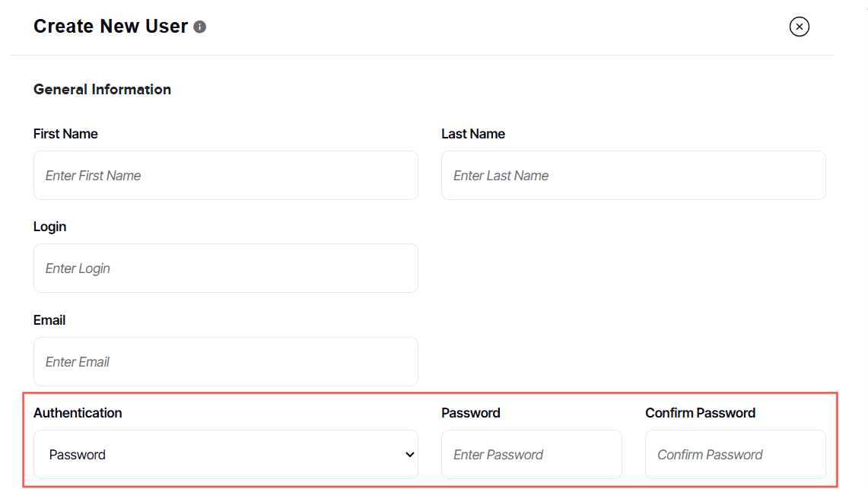Click the Confirm Password label text
Image resolution: width=868 pixels, height=489 pixels.
[700, 413]
